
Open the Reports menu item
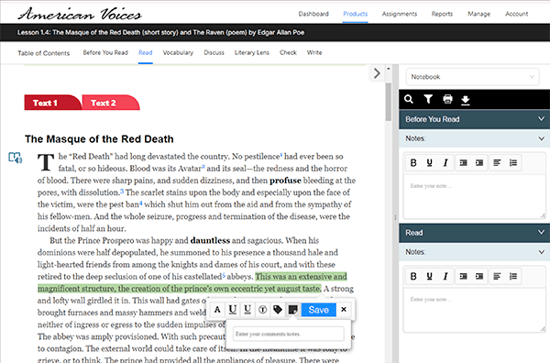442,14
